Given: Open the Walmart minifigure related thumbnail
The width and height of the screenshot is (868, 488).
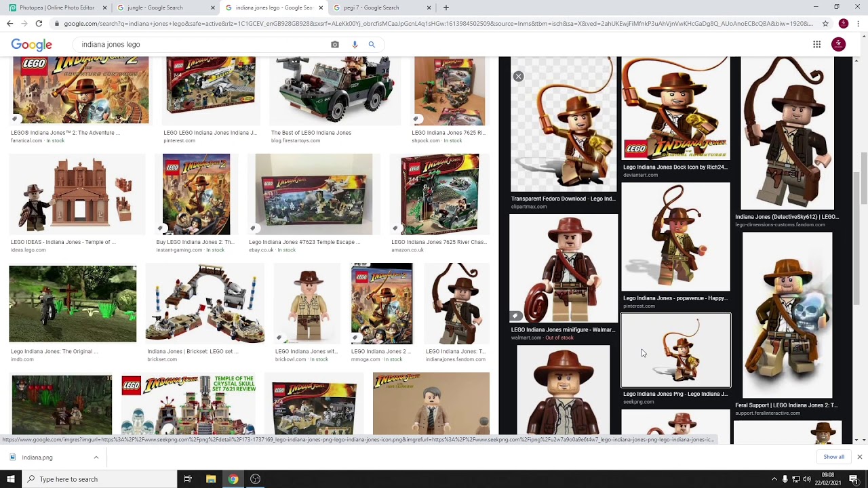Looking at the screenshot, I should [x=564, y=268].
